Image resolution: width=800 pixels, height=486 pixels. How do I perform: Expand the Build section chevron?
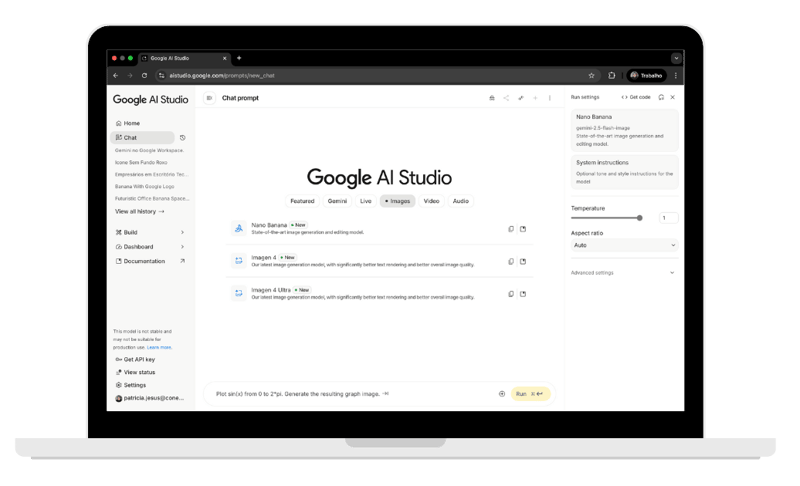point(182,233)
